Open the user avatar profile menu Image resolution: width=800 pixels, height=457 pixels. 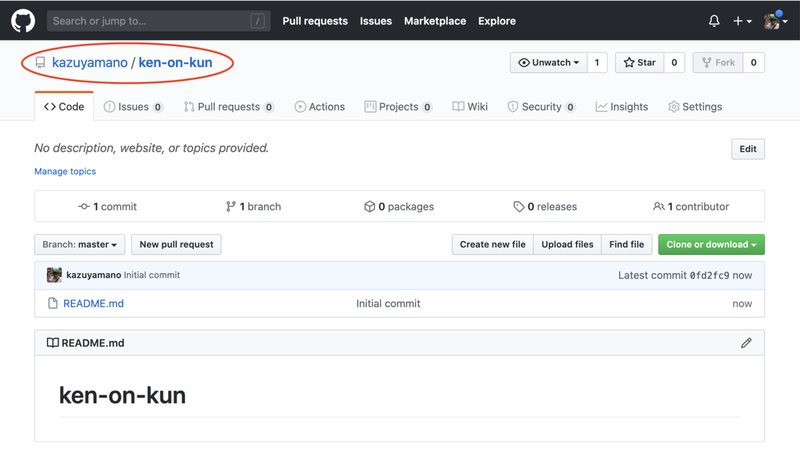point(776,21)
